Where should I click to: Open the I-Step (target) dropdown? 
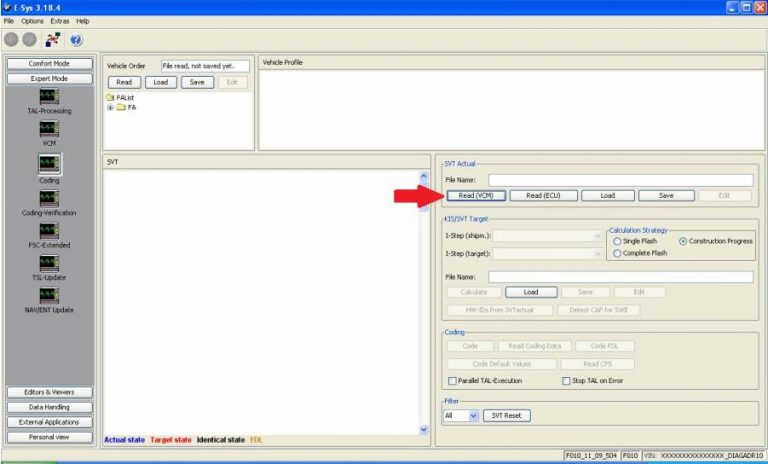(x=548, y=253)
